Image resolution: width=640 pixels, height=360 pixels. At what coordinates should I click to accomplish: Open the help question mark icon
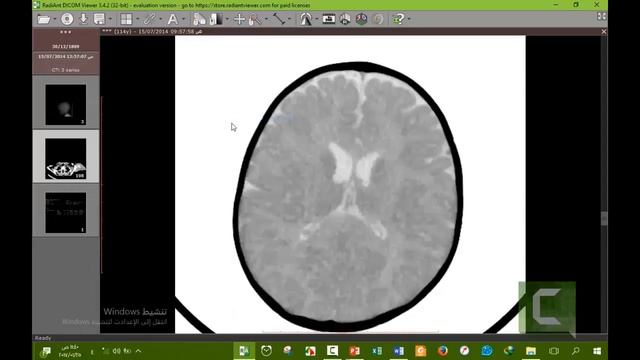tap(398, 19)
